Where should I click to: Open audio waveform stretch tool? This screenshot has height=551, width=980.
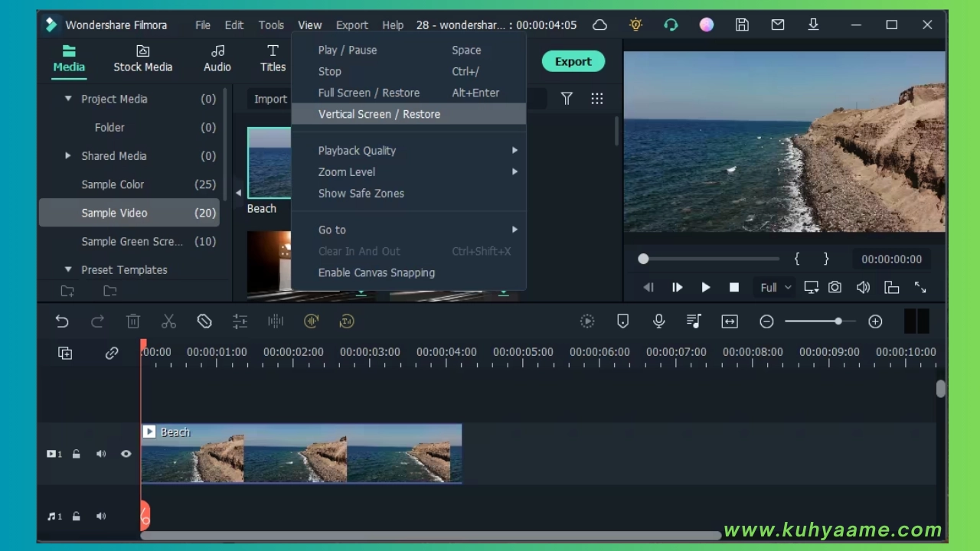[x=276, y=321]
